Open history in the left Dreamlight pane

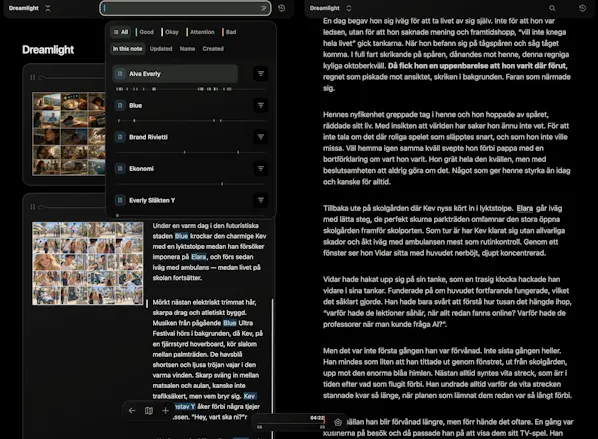(x=281, y=8)
